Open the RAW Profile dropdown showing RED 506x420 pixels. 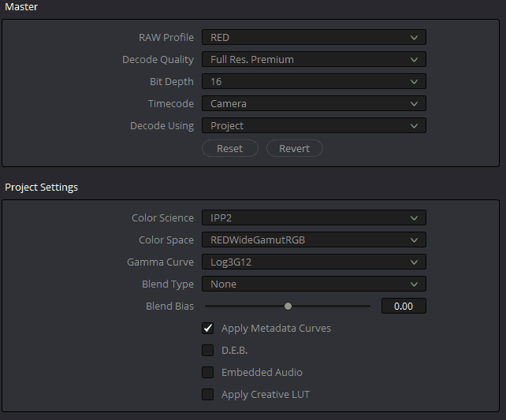[314, 37]
